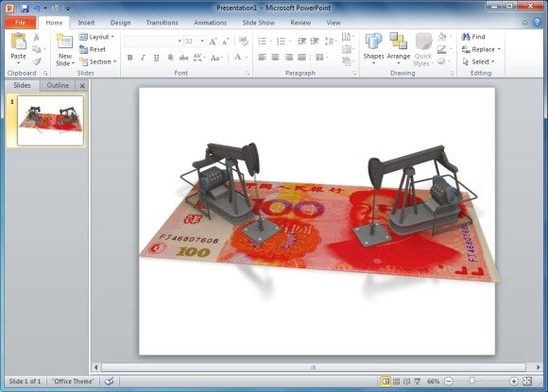
Task: Click the zoom percentage 66% button
Action: (433, 382)
